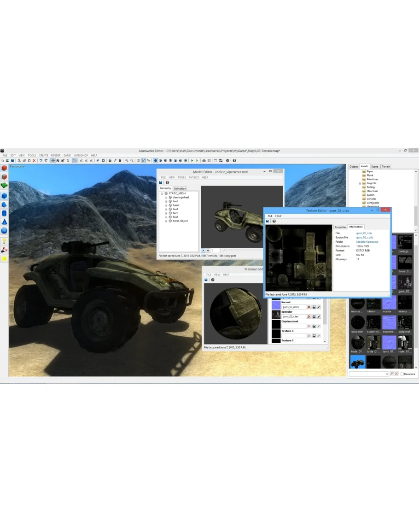
Task: Select the vehicle thumbnail with blue background
Action: [358, 362]
